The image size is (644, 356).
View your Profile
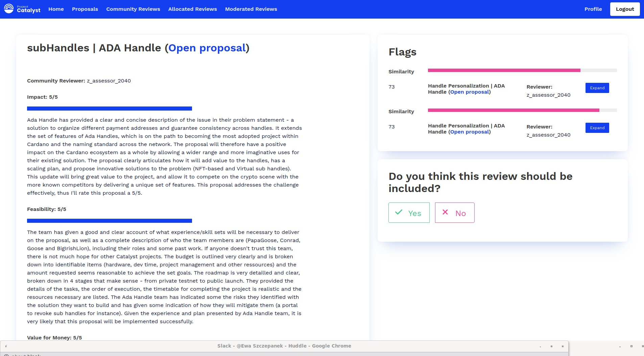[593, 9]
